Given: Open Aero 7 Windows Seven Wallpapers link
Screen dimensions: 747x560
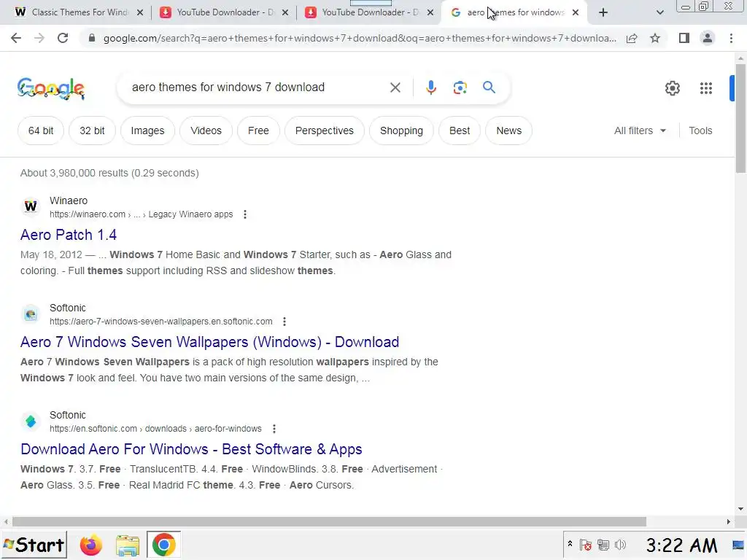Looking at the screenshot, I should click(209, 342).
